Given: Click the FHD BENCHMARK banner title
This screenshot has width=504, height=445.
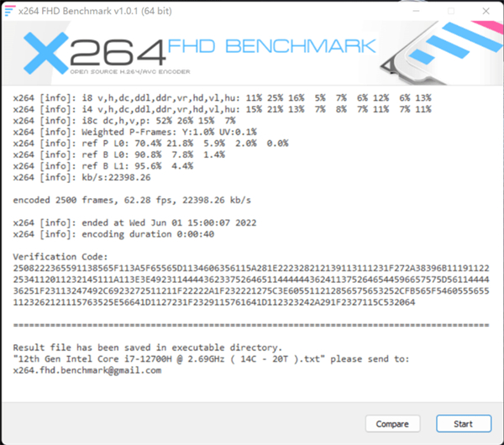Looking at the screenshot, I should coord(271,46).
